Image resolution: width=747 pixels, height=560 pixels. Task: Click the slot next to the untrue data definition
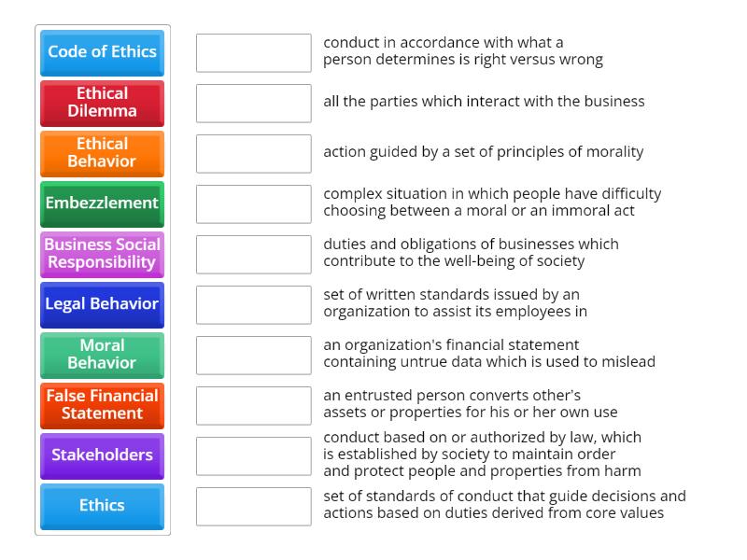coord(253,355)
